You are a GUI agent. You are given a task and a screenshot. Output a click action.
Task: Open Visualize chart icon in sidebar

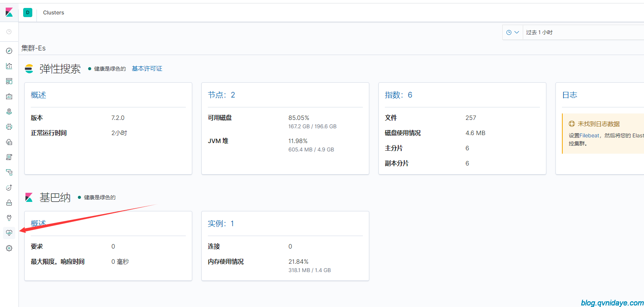pos(9,66)
